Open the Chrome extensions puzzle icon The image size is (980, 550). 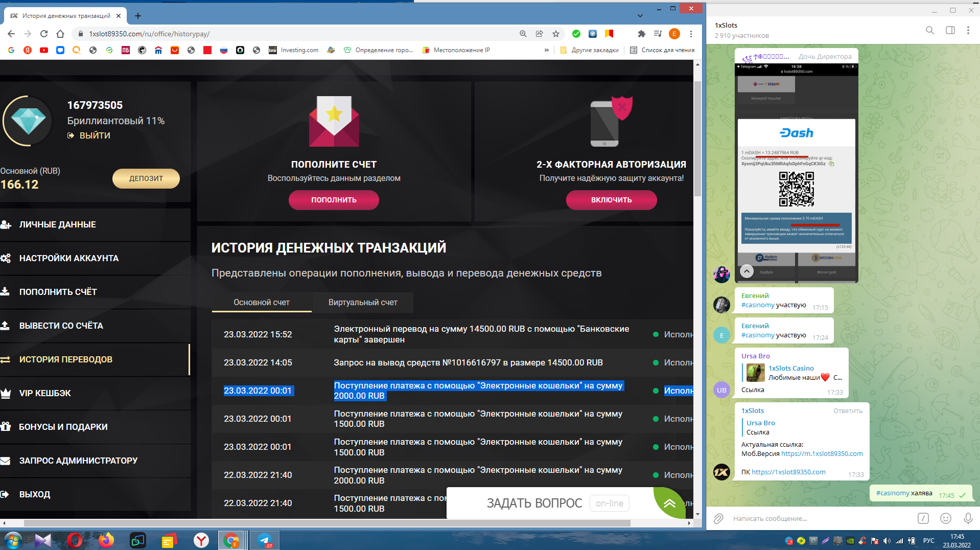point(641,34)
